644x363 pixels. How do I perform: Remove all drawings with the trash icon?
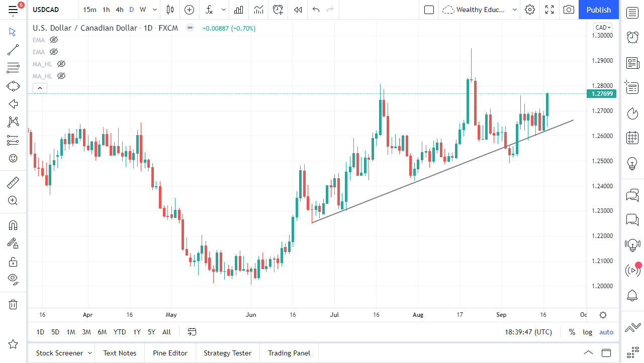tap(13, 304)
